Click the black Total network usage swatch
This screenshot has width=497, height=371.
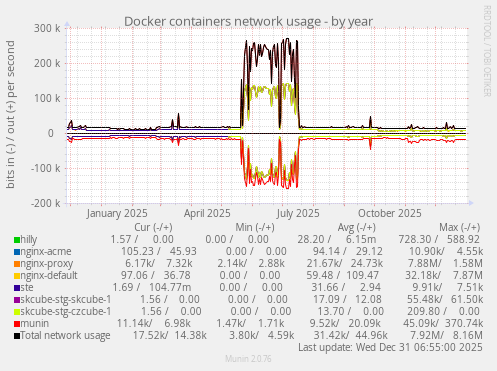pyautogui.click(x=17, y=336)
